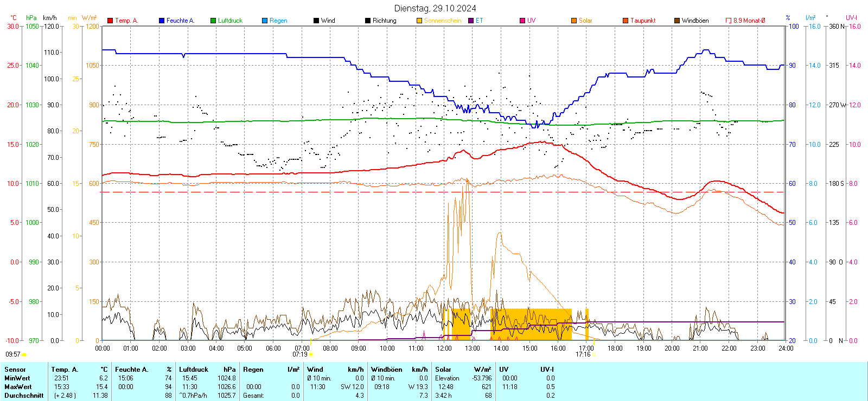The width and height of the screenshot is (868, 401).
Task: Click the 12:00 mark on the time axis
Action: click(444, 348)
